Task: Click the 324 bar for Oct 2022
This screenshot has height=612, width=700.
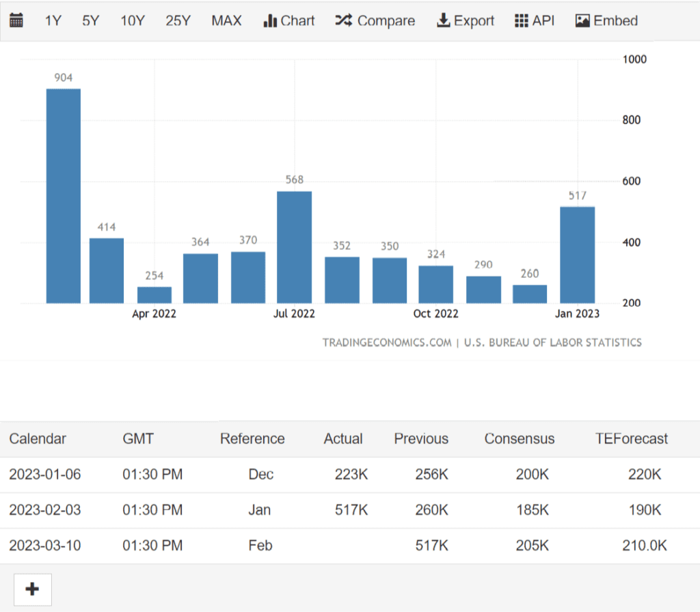Action: tap(435, 285)
